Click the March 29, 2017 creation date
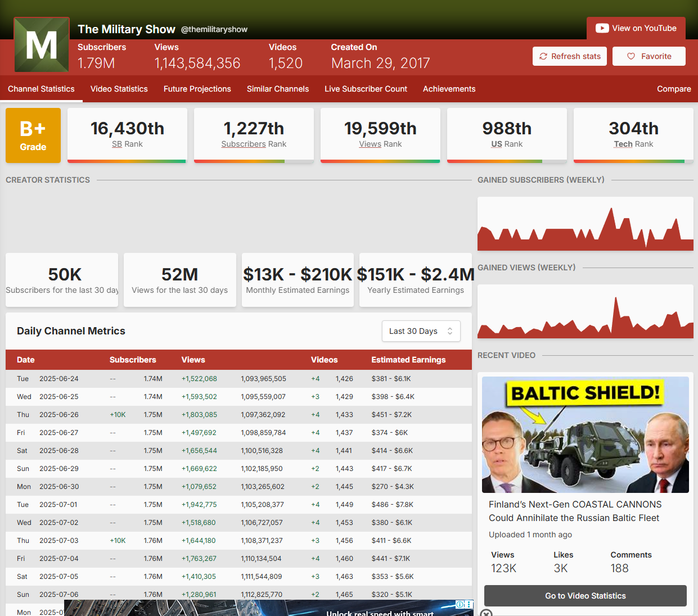 381,63
